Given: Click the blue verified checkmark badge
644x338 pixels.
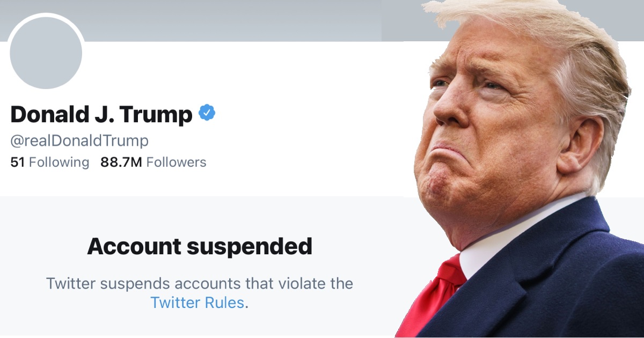Looking at the screenshot, I should [207, 113].
